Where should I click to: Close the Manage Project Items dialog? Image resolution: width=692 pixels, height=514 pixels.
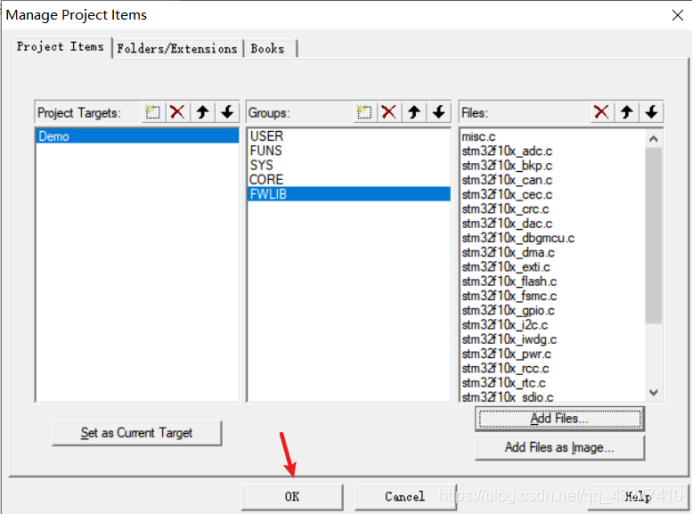click(x=677, y=15)
